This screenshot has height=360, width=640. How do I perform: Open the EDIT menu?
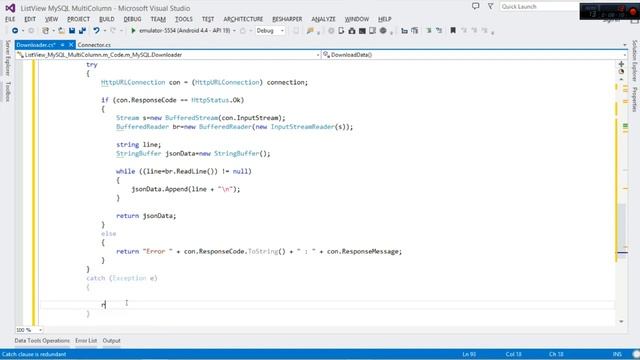click(30, 19)
